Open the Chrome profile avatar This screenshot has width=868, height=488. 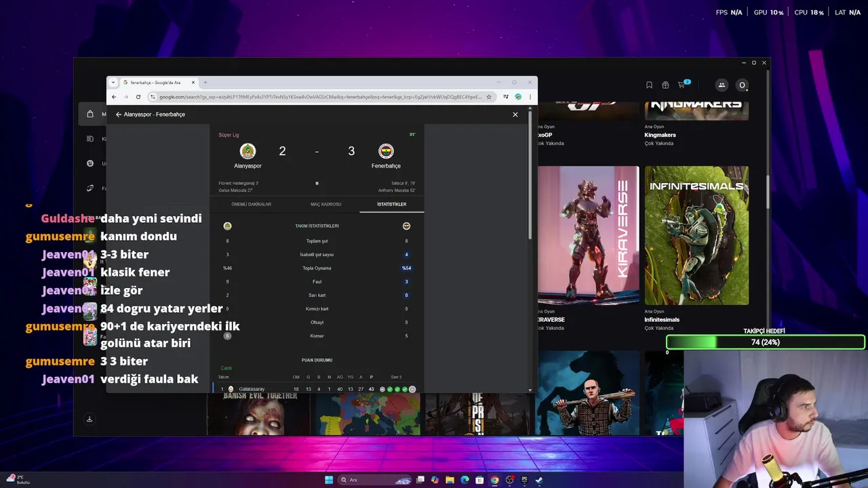click(x=518, y=97)
